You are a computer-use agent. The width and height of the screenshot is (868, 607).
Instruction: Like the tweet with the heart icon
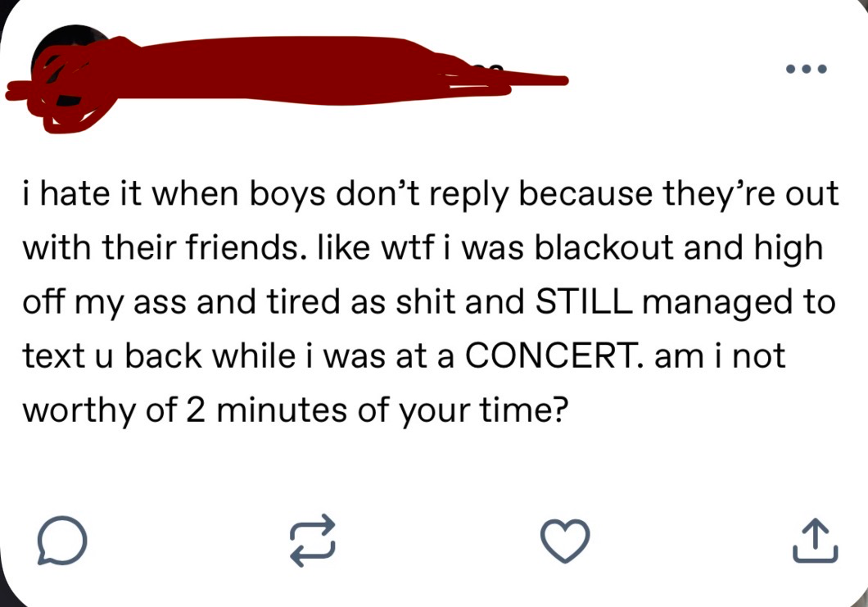(565, 541)
